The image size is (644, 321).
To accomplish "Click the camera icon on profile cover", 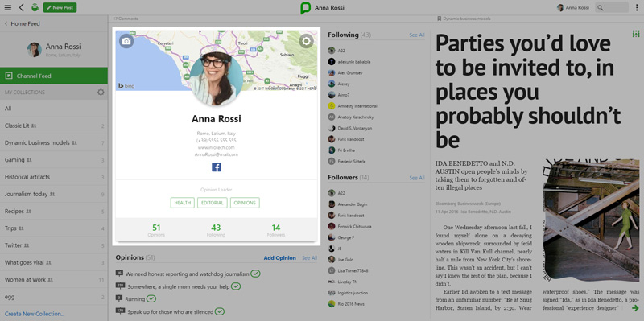I will (x=126, y=41).
